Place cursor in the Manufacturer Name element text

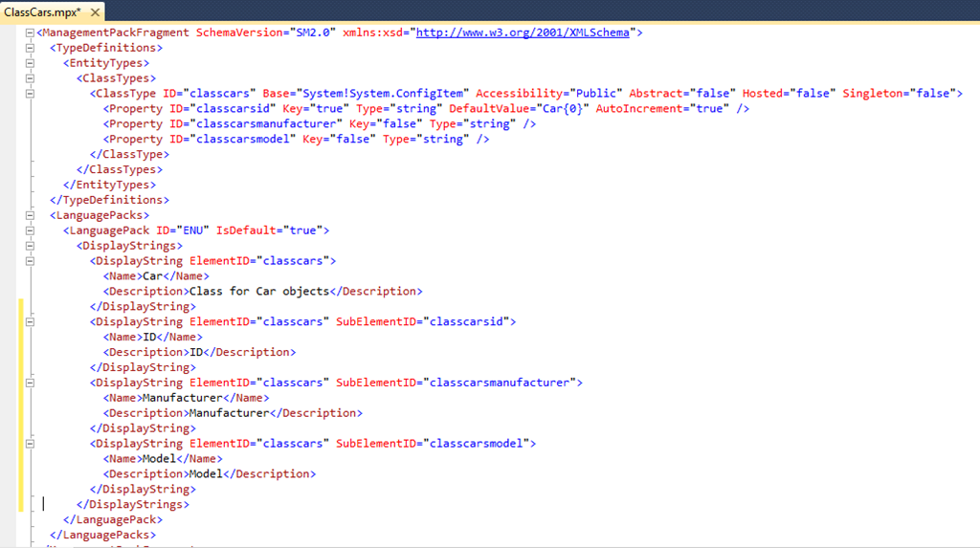[182, 398]
